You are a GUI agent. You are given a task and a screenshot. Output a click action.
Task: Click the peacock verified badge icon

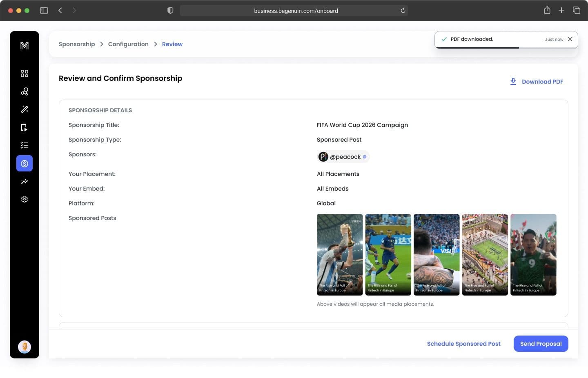coord(365,157)
